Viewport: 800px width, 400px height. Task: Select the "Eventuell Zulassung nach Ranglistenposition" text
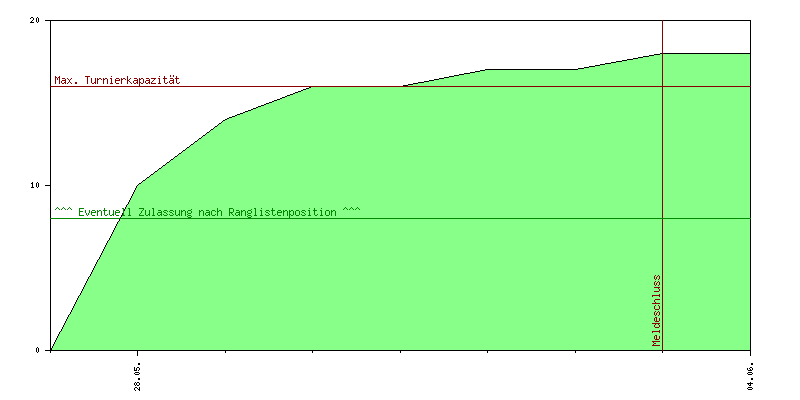[207, 212]
